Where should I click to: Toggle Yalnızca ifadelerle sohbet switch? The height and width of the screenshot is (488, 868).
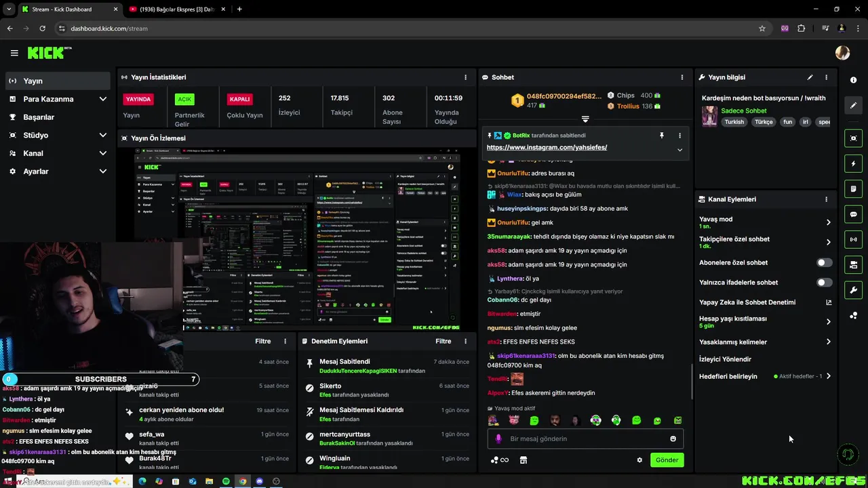tap(824, 282)
